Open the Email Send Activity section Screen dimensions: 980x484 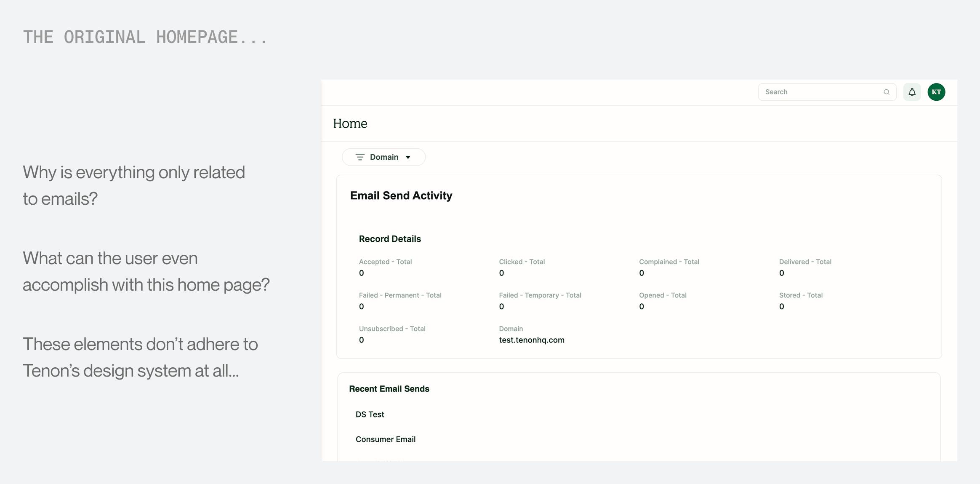click(401, 195)
